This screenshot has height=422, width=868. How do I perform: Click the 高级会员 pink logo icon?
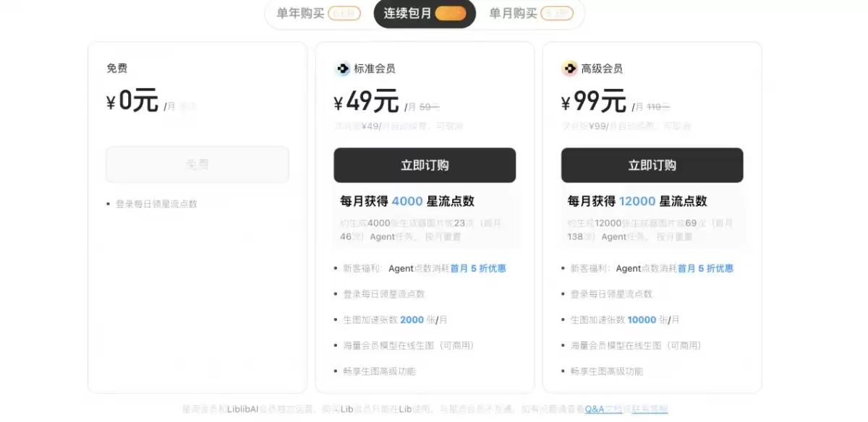pyautogui.click(x=570, y=69)
